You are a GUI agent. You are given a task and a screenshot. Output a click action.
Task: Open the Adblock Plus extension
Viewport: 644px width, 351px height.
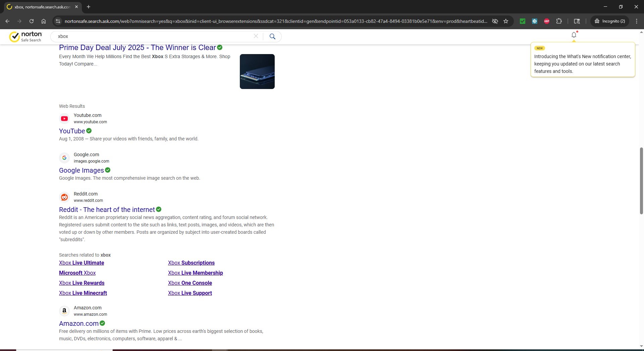coord(547,21)
